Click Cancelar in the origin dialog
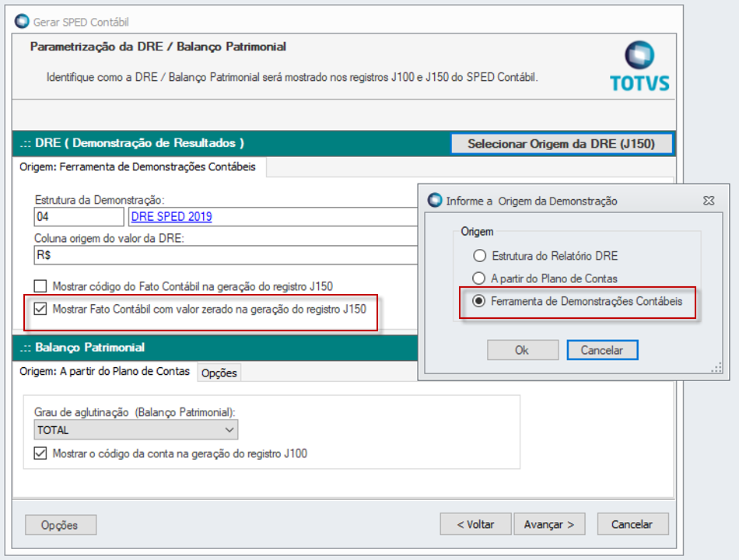739x560 pixels. pos(602,350)
